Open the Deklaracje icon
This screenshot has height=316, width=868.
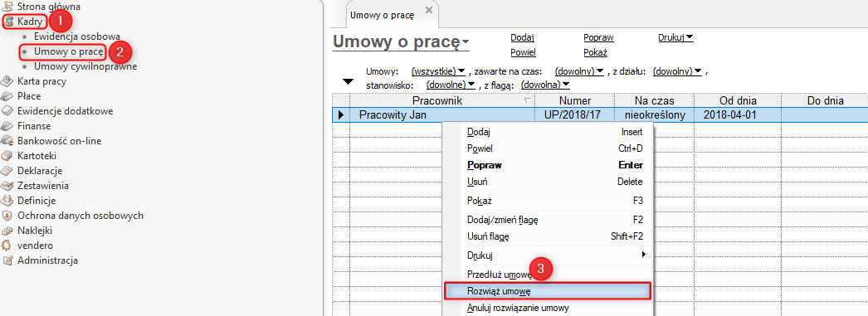click(7, 171)
